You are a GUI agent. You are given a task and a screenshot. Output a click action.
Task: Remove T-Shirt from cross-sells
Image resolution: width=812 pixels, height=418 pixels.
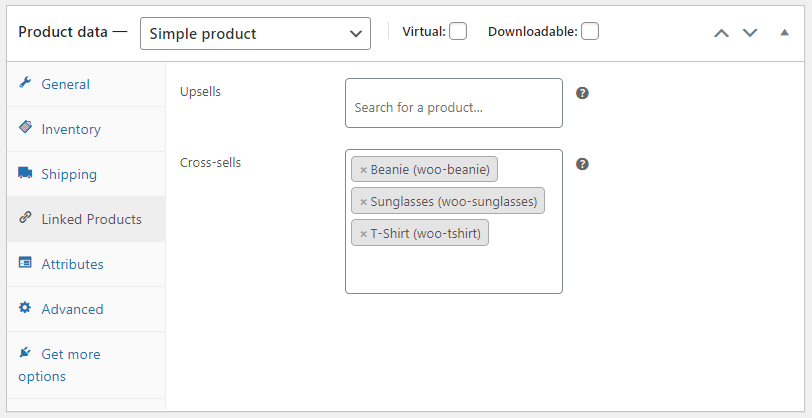click(363, 234)
